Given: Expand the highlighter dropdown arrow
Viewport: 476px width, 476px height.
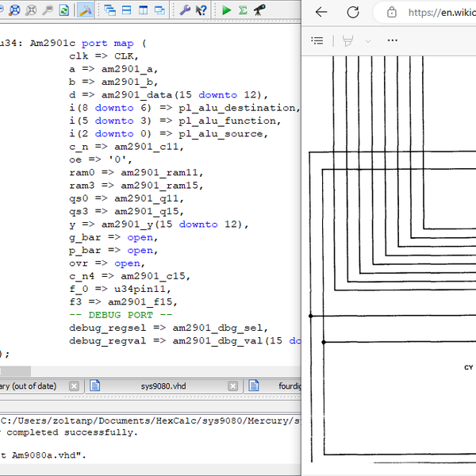Looking at the screenshot, I should 368,40.
